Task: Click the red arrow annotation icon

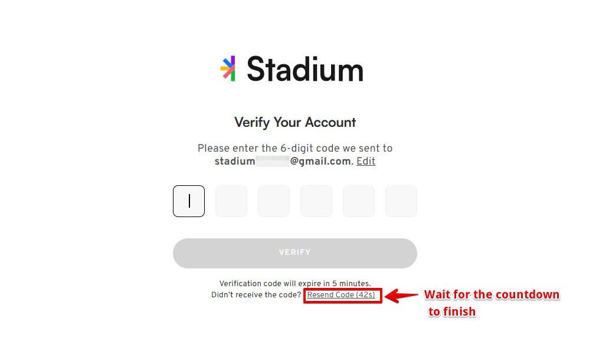Action: [401, 296]
